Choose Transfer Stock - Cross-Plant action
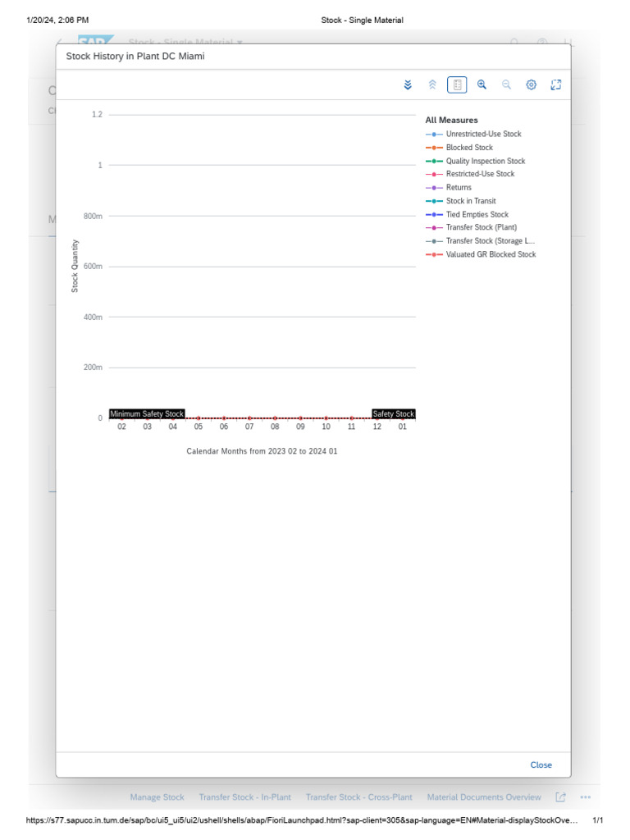The width and height of the screenshot is (630, 840). pos(358,797)
